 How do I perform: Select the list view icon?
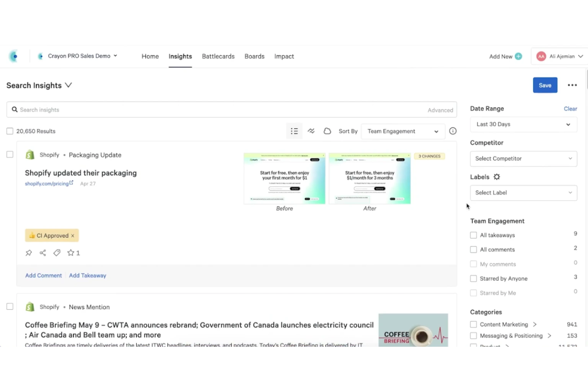(294, 131)
